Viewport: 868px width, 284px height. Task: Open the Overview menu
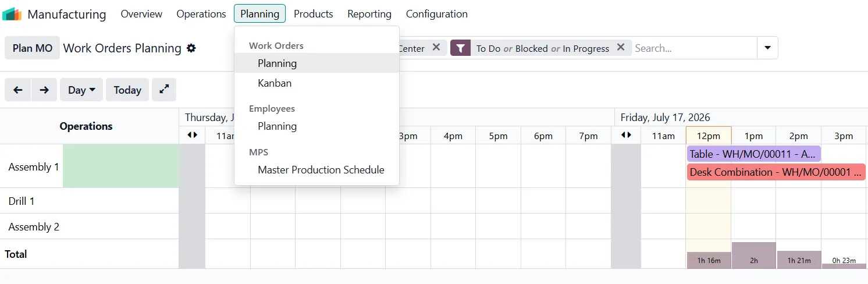click(141, 14)
